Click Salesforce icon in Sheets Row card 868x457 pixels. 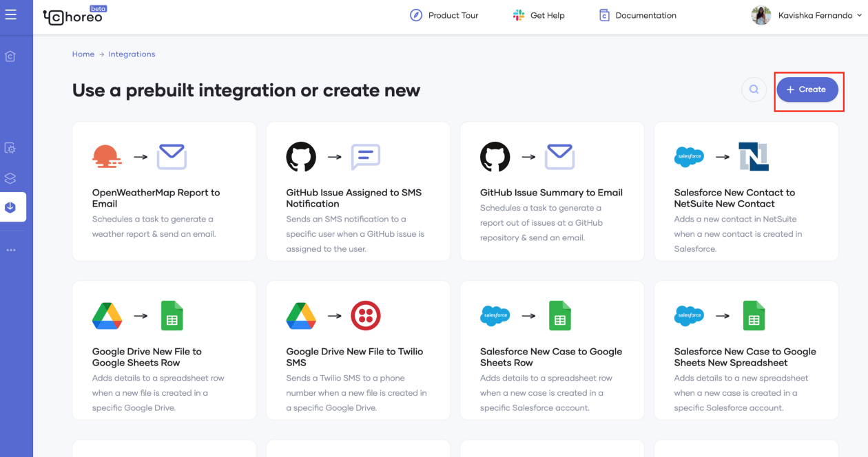pyautogui.click(x=495, y=316)
